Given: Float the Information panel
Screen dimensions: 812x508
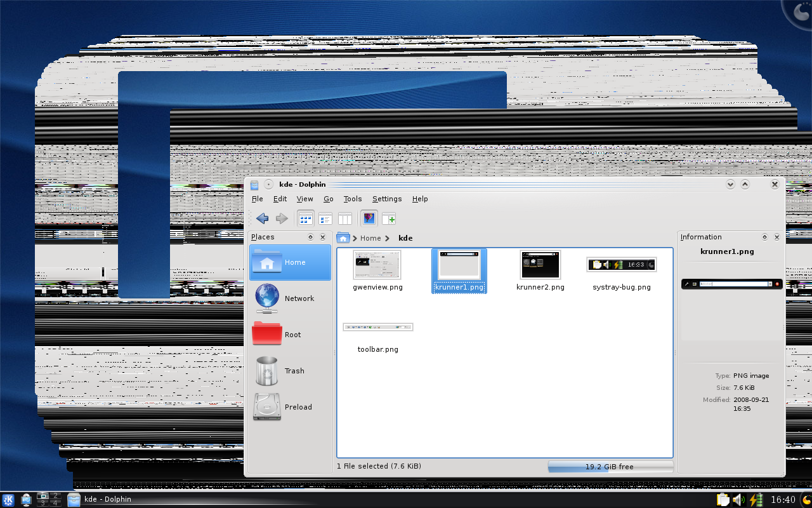Looking at the screenshot, I should [x=765, y=237].
